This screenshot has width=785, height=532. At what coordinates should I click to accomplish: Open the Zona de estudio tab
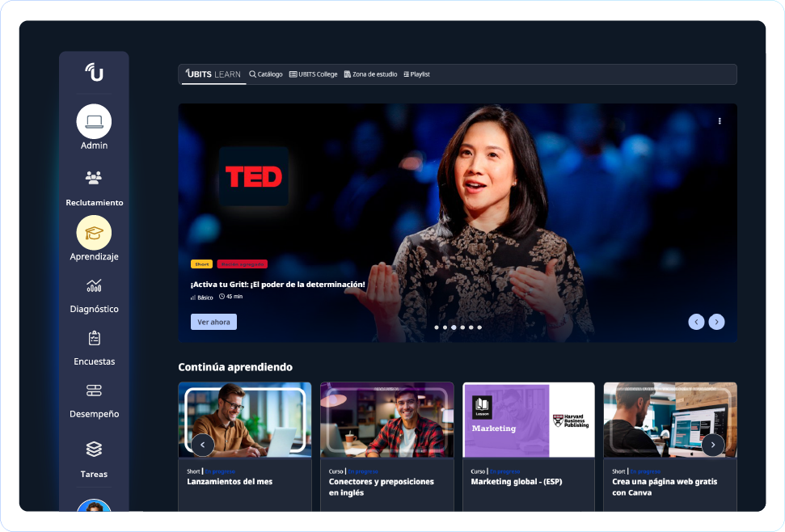370,74
